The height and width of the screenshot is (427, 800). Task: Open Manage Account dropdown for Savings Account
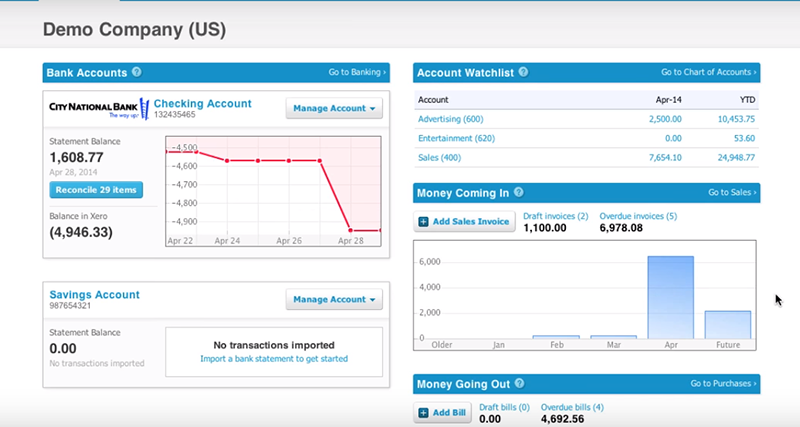[334, 299]
